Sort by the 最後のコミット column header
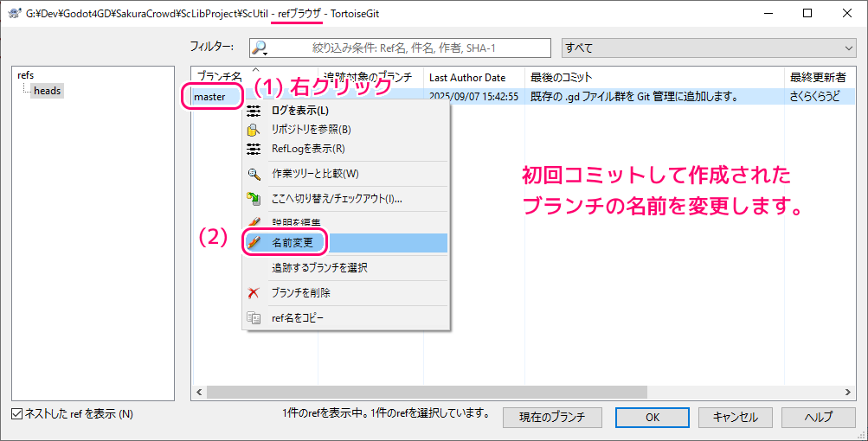The width and height of the screenshot is (868, 441). tap(654, 78)
